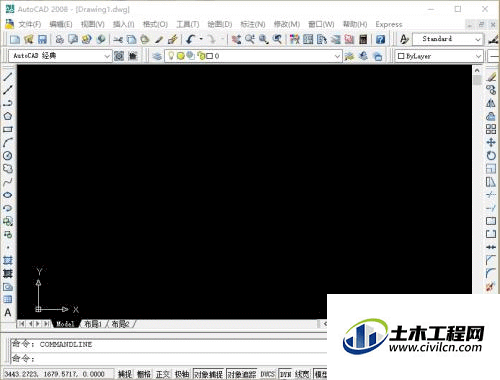This screenshot has height=380, width=500.
Task: Click the Array tool icon
Action: tap(491, 129)
